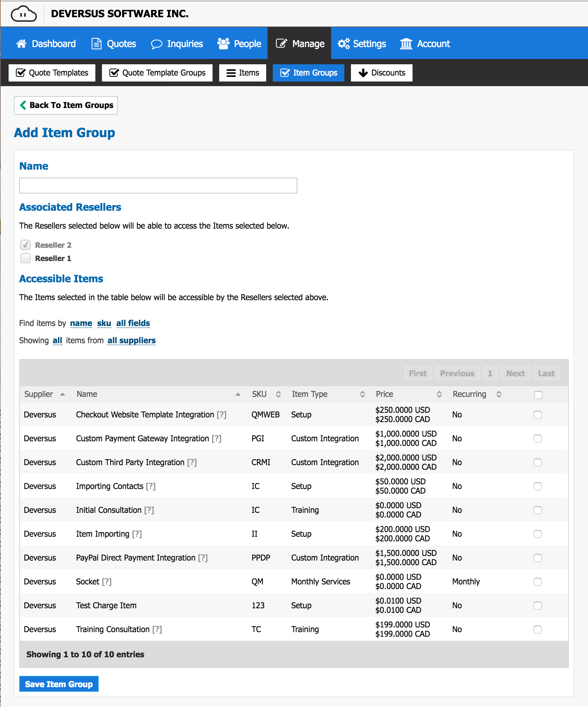This screenshot has height=707, width=588.
Task: Click the Items hamburger list icon
Action: pyautogui.click(x=231, y=73)
